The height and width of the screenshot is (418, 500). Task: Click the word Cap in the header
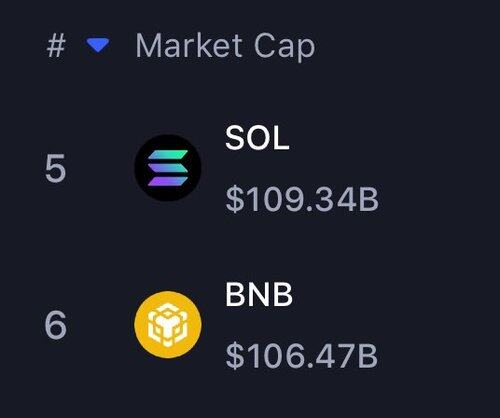[284, 48]
